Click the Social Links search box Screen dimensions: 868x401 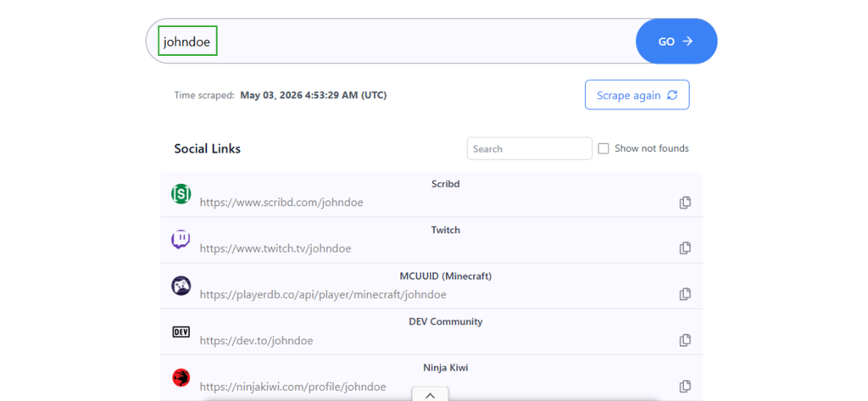pos(530,148)
